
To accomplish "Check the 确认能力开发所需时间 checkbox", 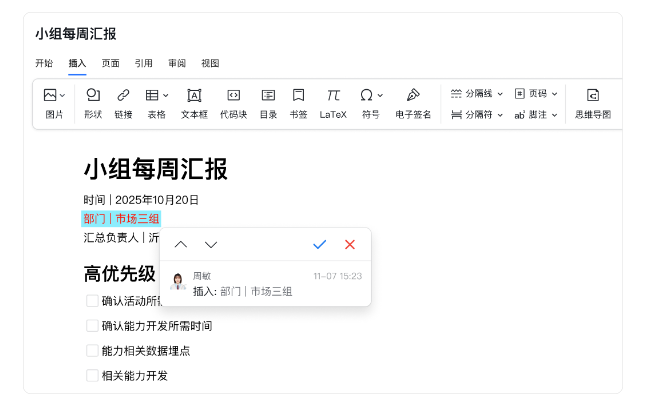I will (92, 326).
